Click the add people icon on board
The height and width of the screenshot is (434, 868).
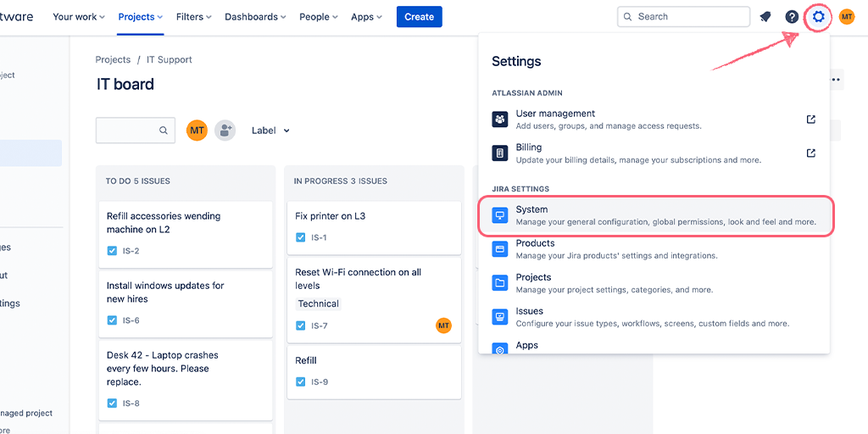(225, 131)
